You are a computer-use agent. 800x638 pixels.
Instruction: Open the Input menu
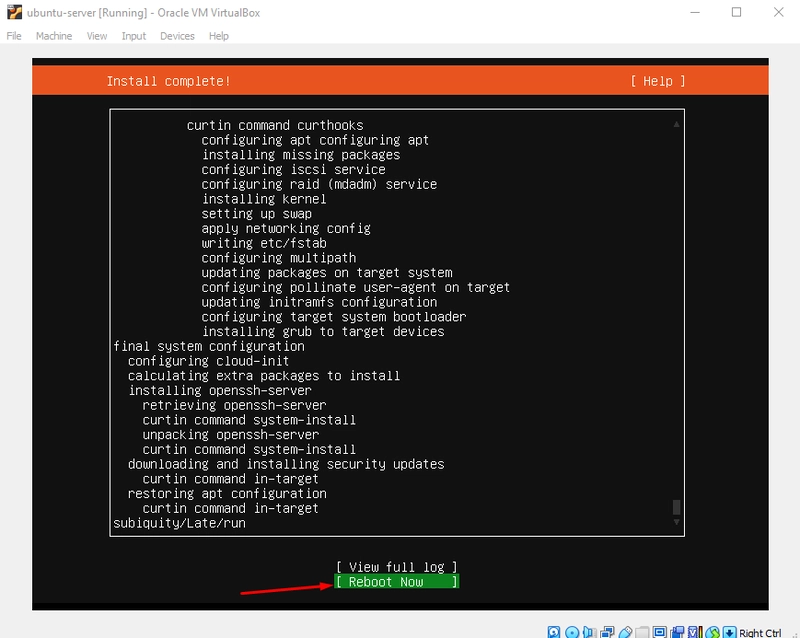pyautogui.click(x=134, y=36)
